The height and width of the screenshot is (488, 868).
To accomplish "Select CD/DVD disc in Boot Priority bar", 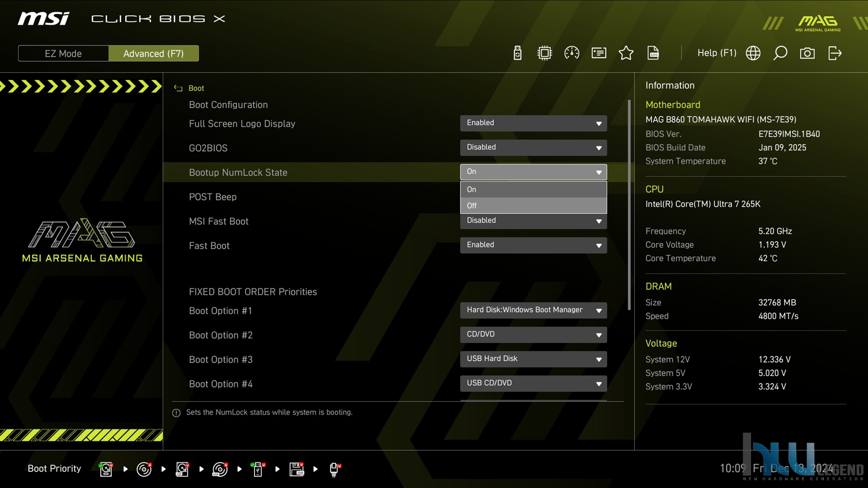I will 144,469.
